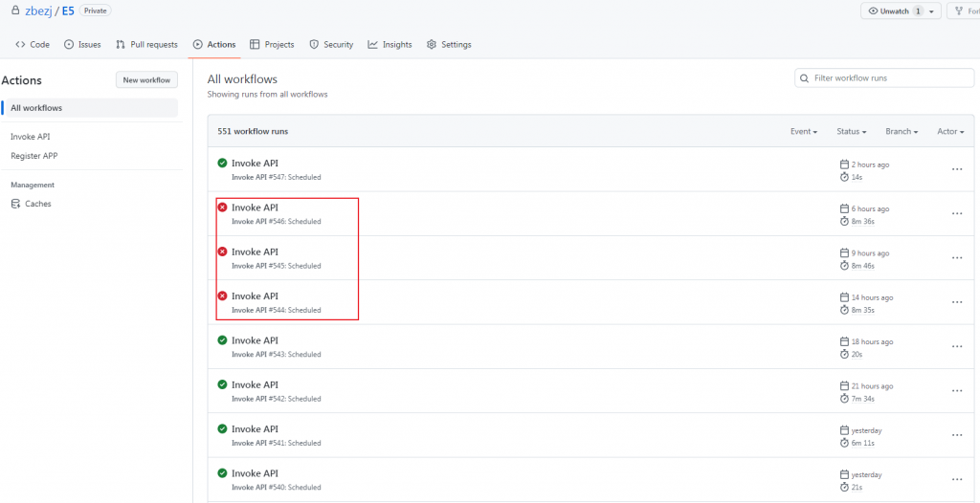980x503 pixels.
Task: Expand the Status filter dropdown
Action: pos(851,132)
